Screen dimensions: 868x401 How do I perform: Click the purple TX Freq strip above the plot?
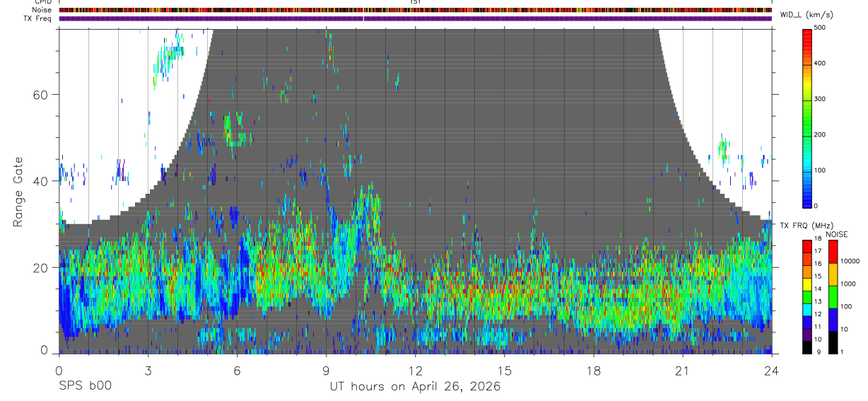tap(416, 18)
